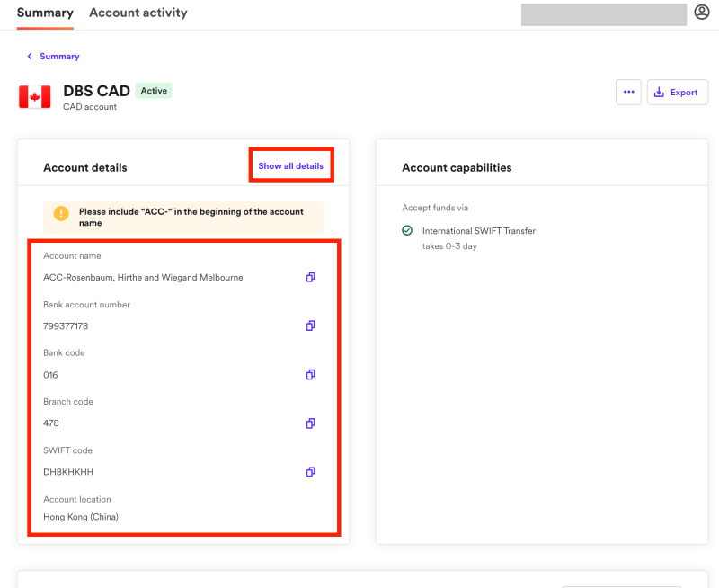Click the Account capabilities heading
The width and height of the screenshot is (719, 588).
[x=457, y=168]
